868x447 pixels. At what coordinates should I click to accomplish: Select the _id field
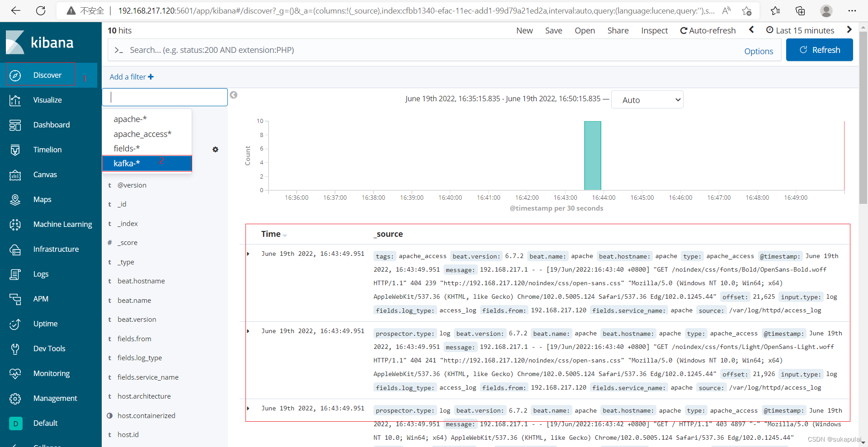[x=122, y=204]
